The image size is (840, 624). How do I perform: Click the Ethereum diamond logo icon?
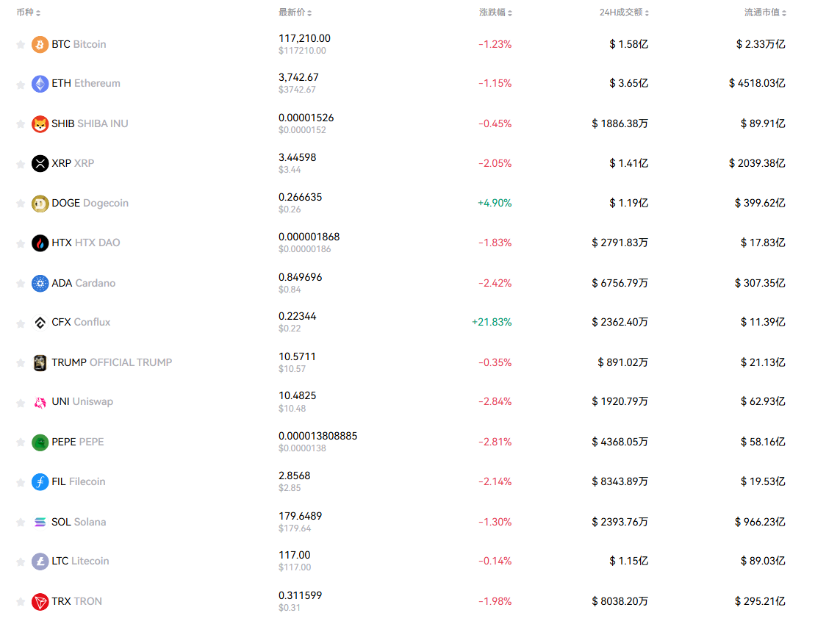tap(40, 84)
